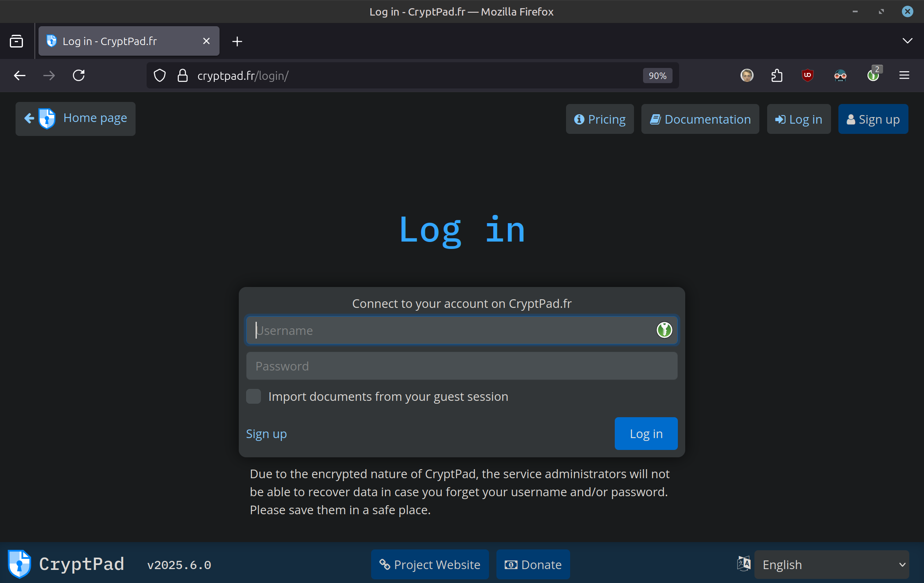Expand the list all tabs chevron

pos(907,41)
